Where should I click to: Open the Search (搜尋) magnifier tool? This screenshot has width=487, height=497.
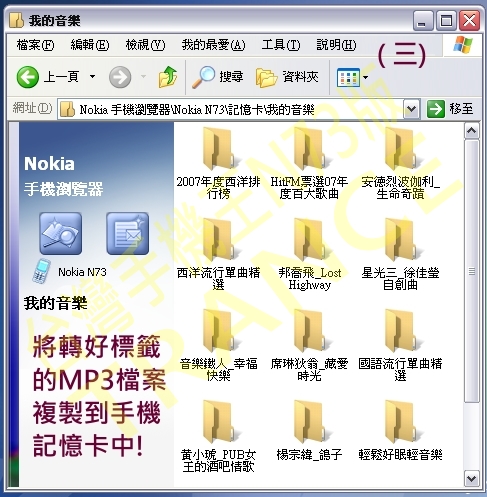point(218,77)
